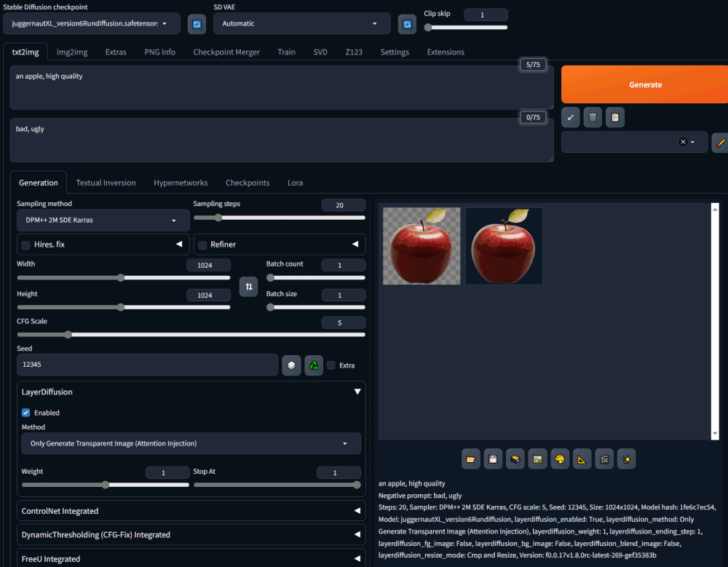
Task: Click the gallery vertical scrollbar
Action: (715, 321)
